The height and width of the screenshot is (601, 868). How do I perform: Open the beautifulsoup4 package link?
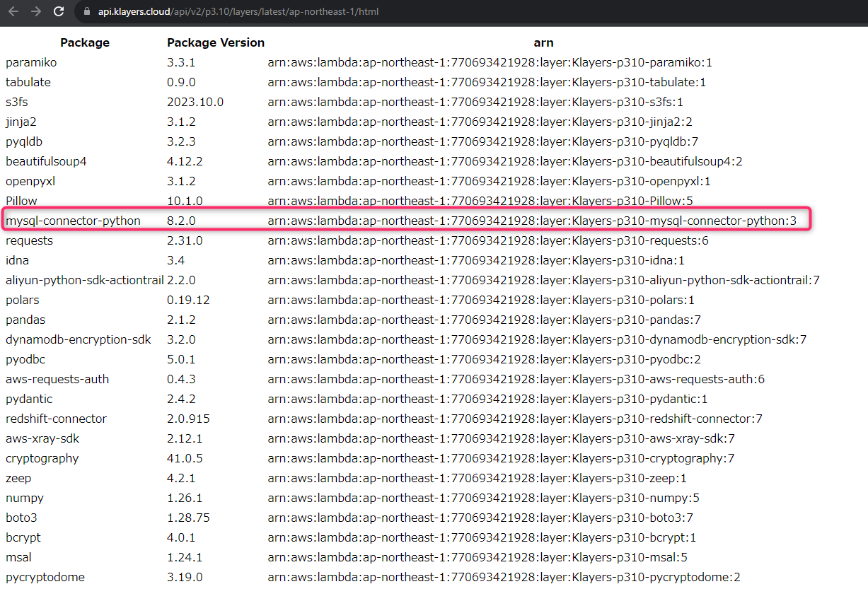pyautogui.click(x=45, y=161)
